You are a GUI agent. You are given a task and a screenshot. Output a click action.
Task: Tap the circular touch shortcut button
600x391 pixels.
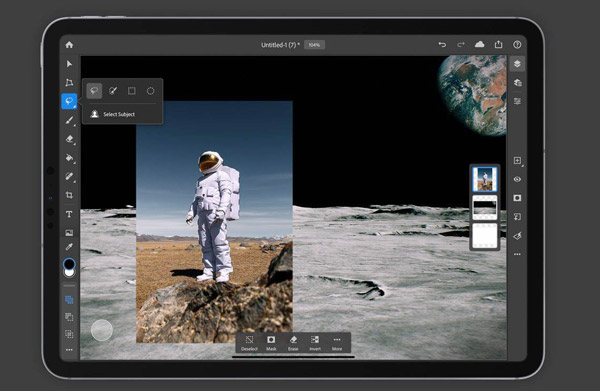pyautogui.click(x=102, y=330)
